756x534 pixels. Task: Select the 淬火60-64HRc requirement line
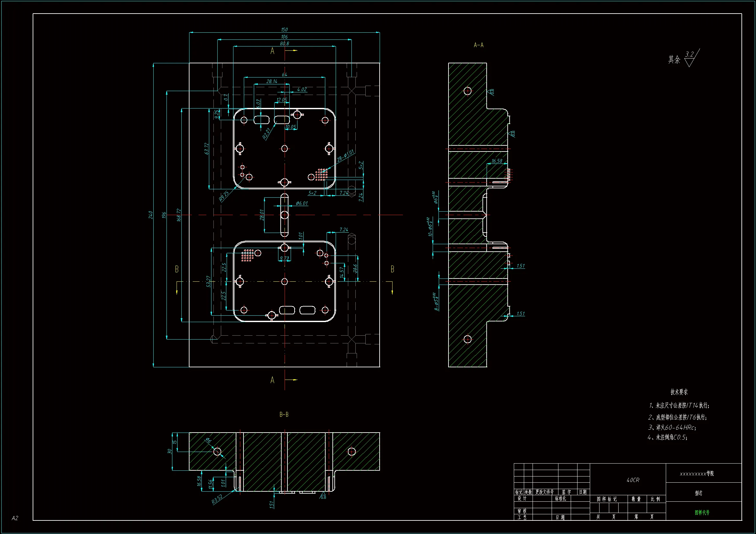point(672,427)
